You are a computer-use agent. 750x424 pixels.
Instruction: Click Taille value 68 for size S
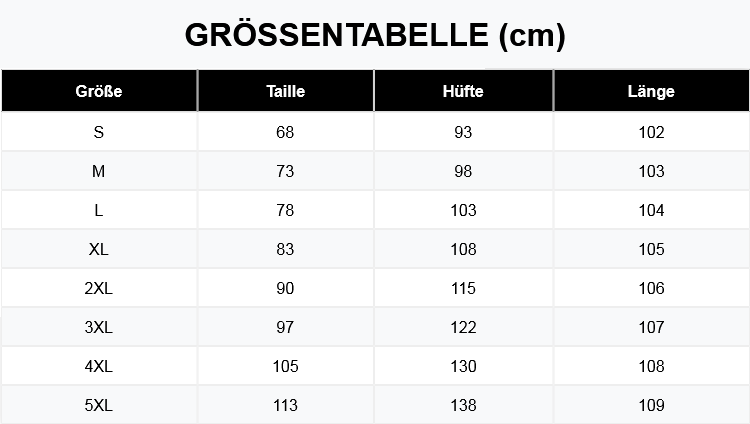click(x=285, y=132)
